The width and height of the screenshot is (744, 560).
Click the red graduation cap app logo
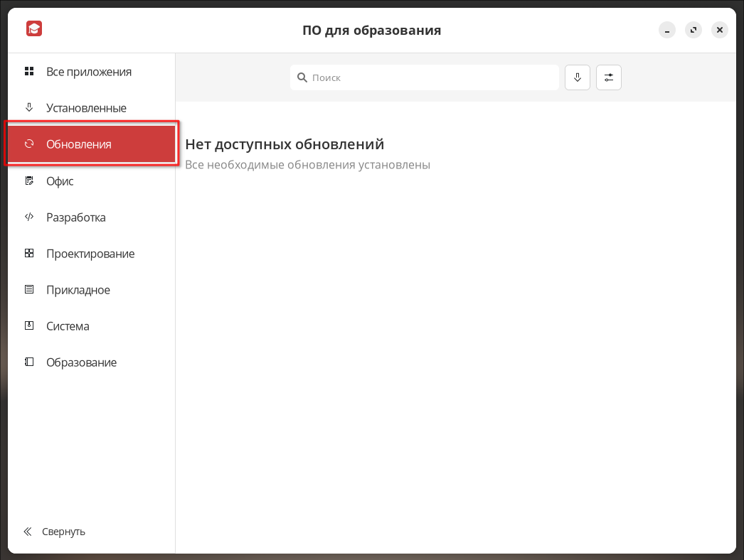point(34,29)
